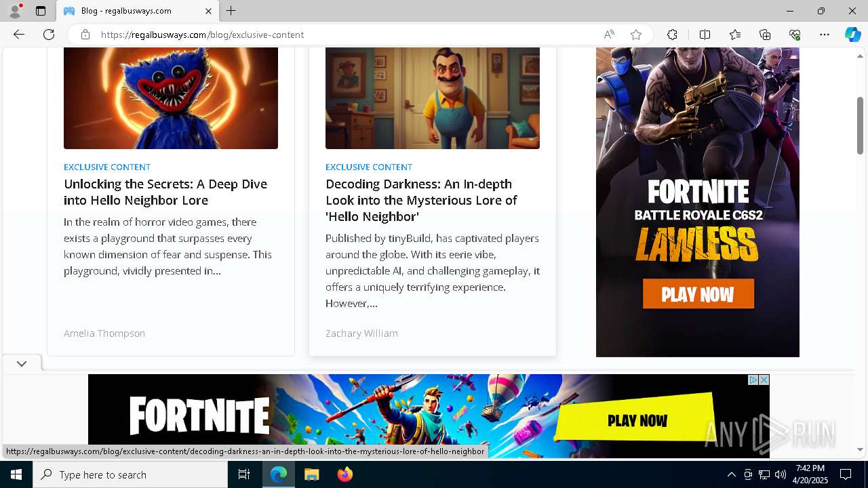Open volume speaker tray icon
The width and height of the screenshot is (868, 488).
click(x=780, y=474)
